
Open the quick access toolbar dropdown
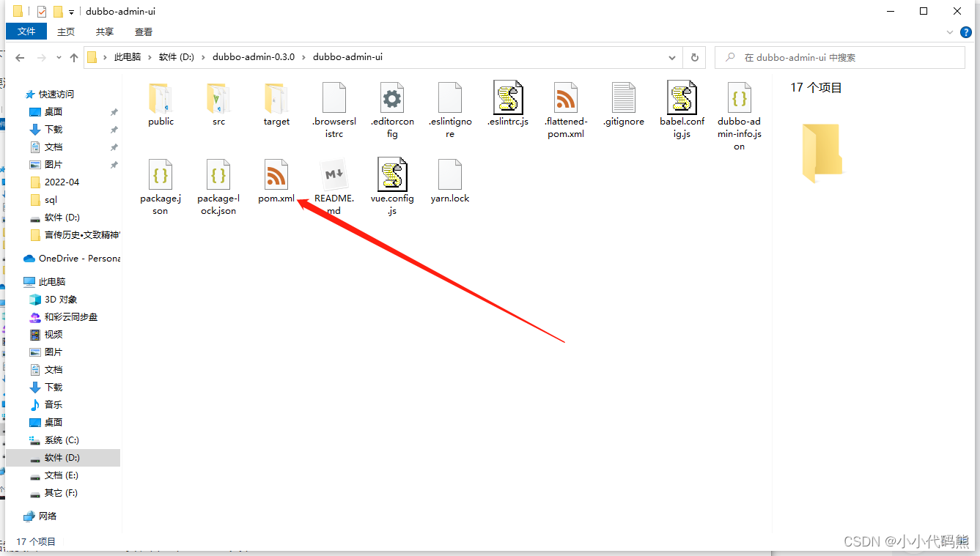(x=71, y=12)
